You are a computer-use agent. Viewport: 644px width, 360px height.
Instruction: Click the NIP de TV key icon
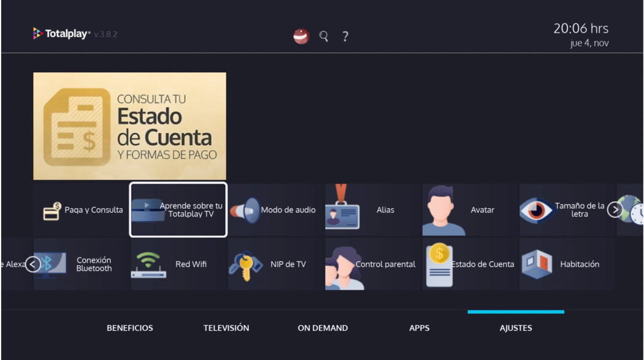click(246, 266)
